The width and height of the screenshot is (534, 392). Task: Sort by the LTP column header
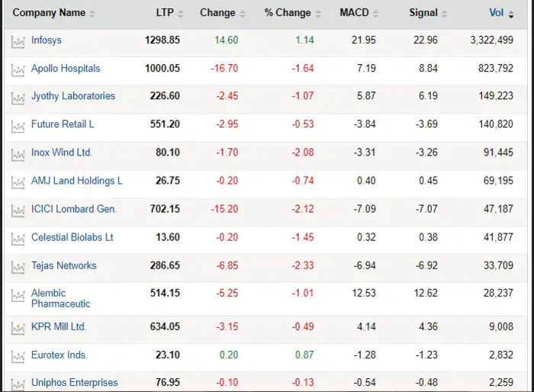point(162,13)
